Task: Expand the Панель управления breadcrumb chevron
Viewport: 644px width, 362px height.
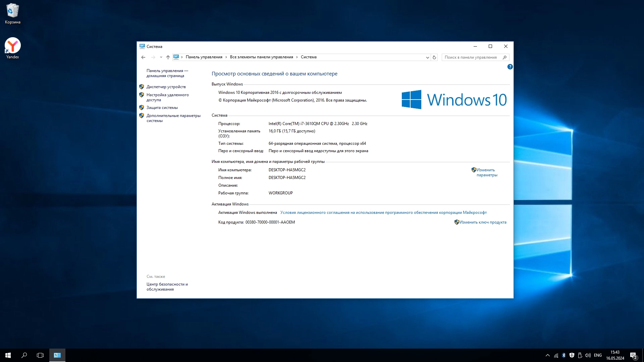Action: tap(226, 57)
